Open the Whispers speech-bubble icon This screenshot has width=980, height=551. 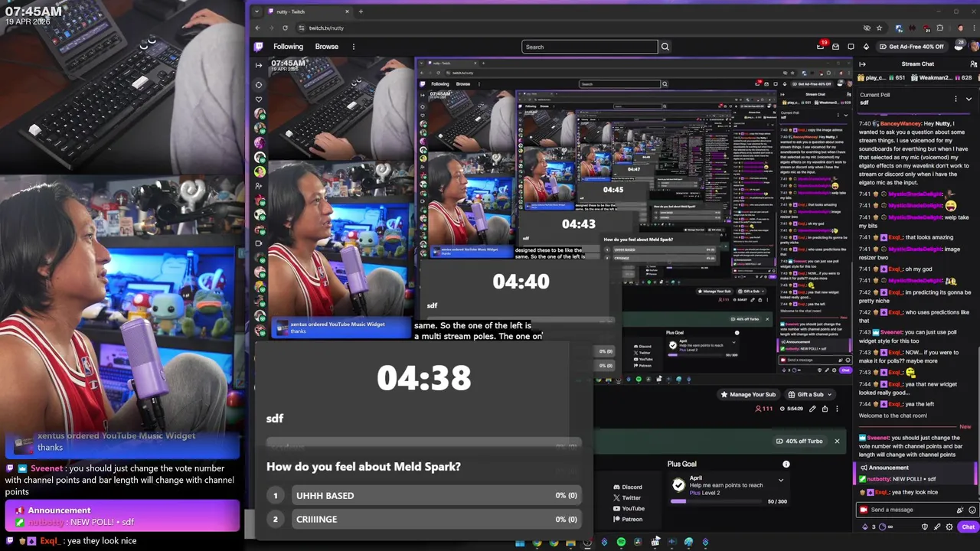851,47
